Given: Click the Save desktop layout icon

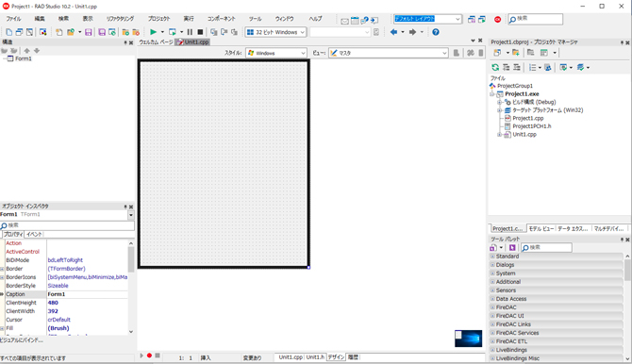Looking at the screenshot, I should (x=472, y=20).
